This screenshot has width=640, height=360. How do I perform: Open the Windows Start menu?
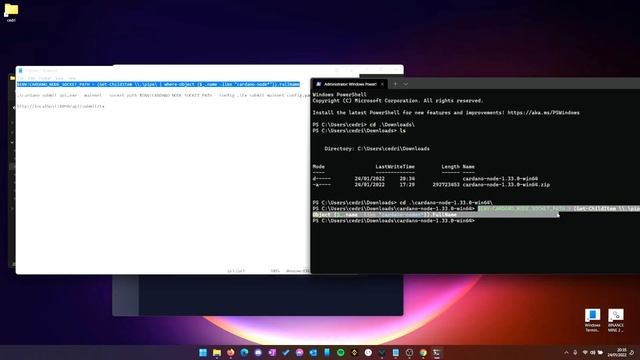[x=203, y=353]
